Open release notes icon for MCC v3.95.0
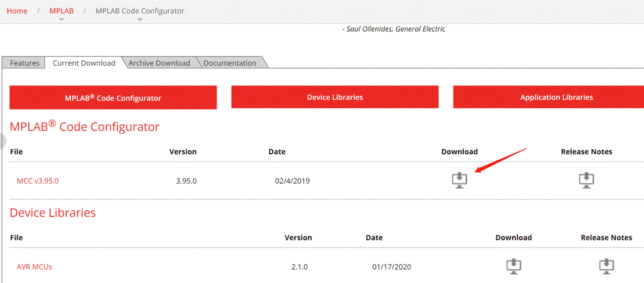The image size is (644, 283). click(x=586, y=180)
